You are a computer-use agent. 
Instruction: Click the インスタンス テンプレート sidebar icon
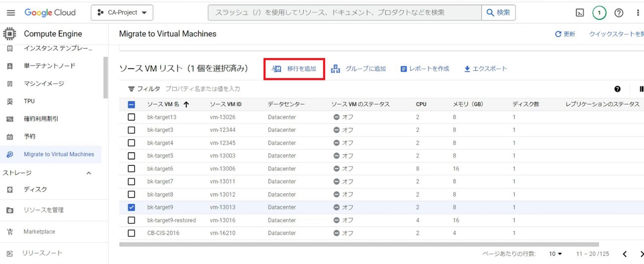tap(10, 49)
